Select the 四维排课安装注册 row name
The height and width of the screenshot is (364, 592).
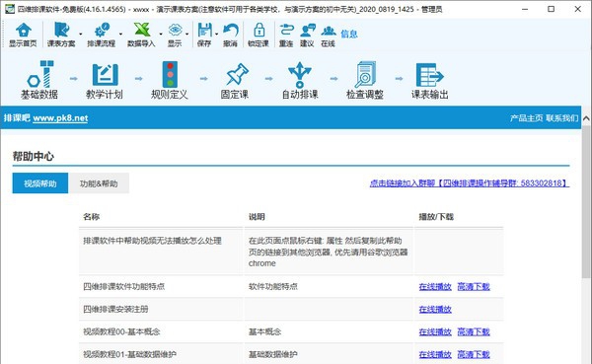pyautogui.click(x=115, y=309)
